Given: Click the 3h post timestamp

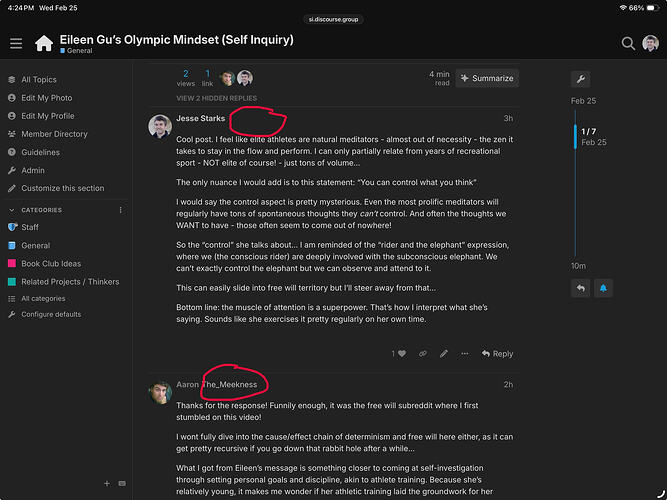Looking at the screenshot, I should pos(508,118).
